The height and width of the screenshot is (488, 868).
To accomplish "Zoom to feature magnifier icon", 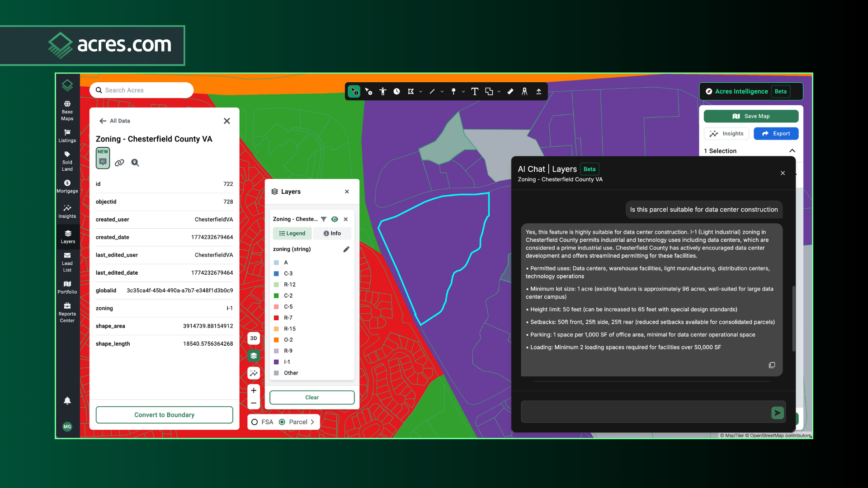I will (135, 163).
